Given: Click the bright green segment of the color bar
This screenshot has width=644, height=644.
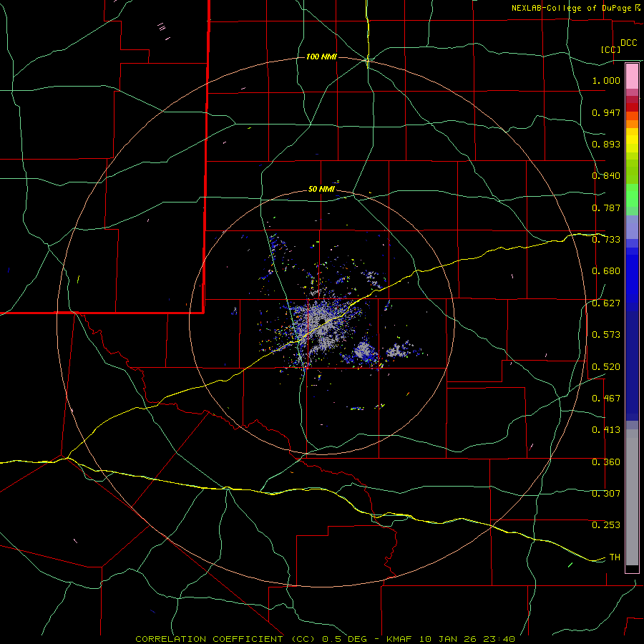Looking at the screenshot, I should 632,195.
